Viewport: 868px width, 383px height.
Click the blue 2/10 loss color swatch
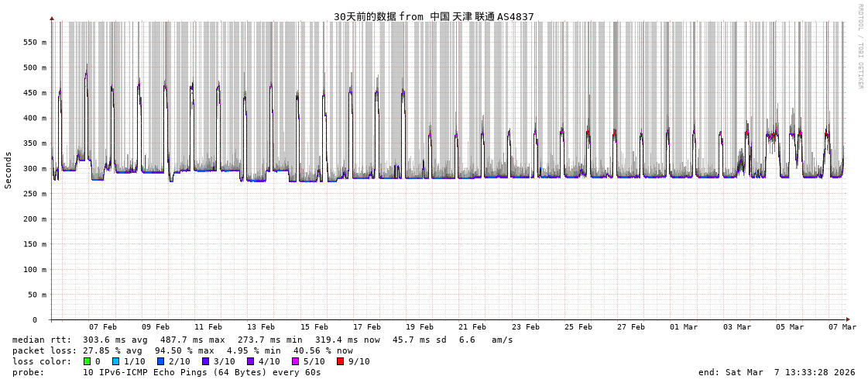tap(161, 361)
